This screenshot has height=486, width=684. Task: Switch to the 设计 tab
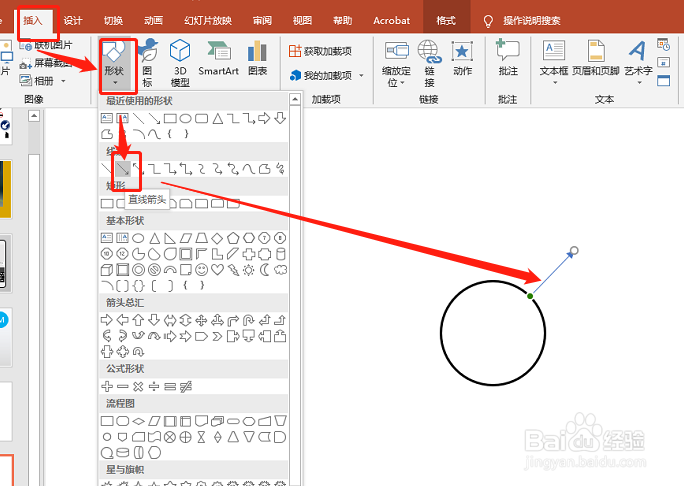tap(73, 21)
